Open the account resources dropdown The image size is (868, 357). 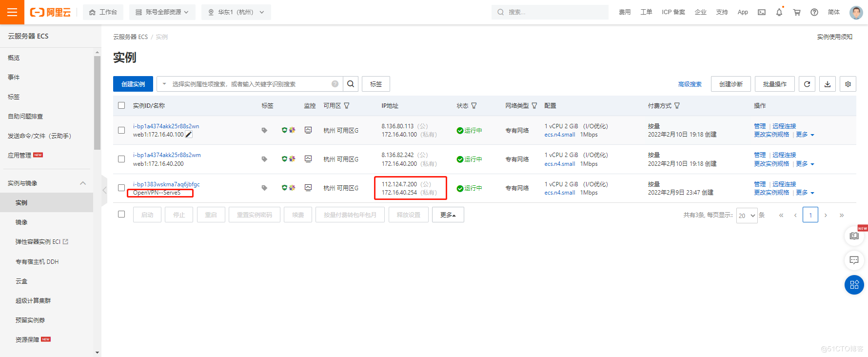coord(162,12)
